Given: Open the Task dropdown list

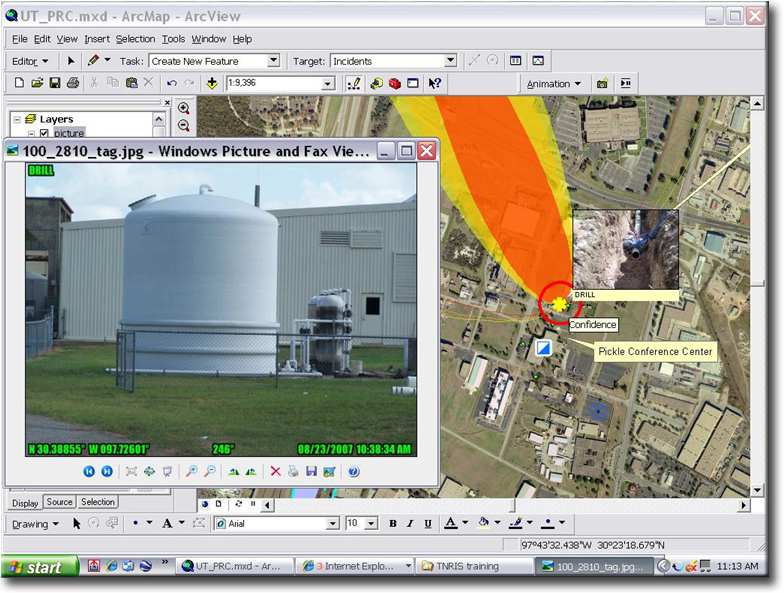Looking at the screenshot, I should click(273, 61).
